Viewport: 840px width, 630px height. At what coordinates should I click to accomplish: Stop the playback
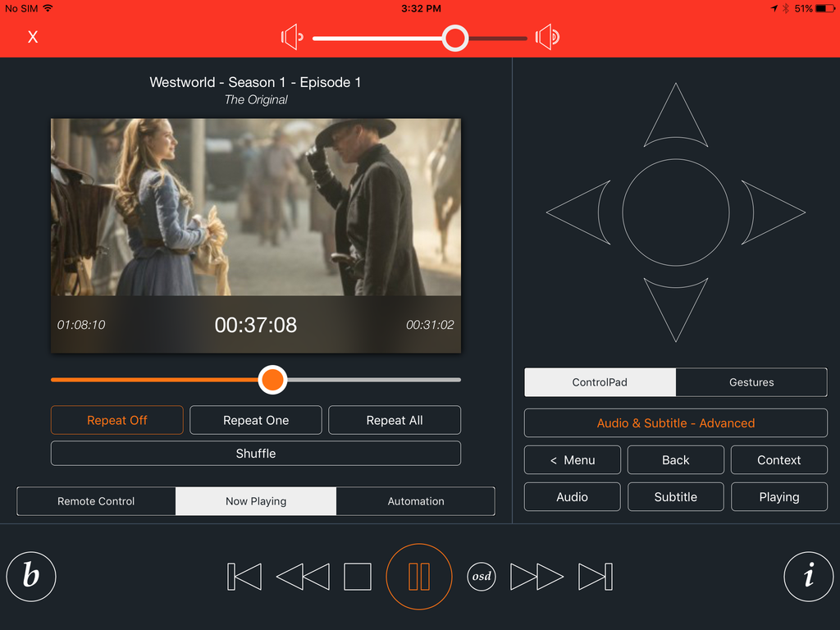click(358, 577)
